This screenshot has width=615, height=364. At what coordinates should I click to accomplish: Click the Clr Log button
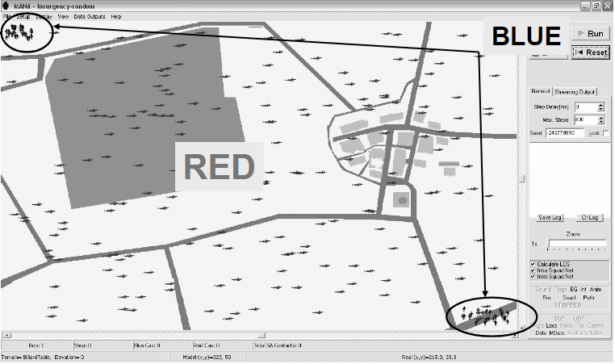tap(589, 217)
